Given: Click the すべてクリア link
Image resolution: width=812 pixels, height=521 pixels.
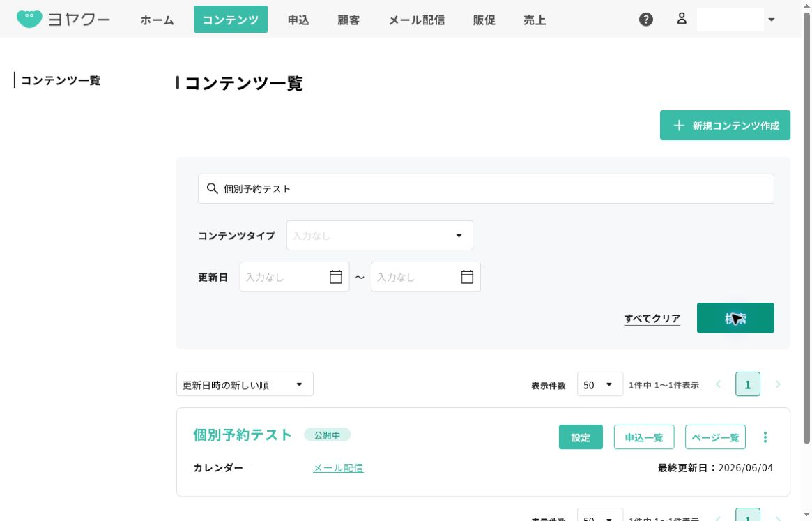Looking at the screenshot, I should [x=652, y=318].
